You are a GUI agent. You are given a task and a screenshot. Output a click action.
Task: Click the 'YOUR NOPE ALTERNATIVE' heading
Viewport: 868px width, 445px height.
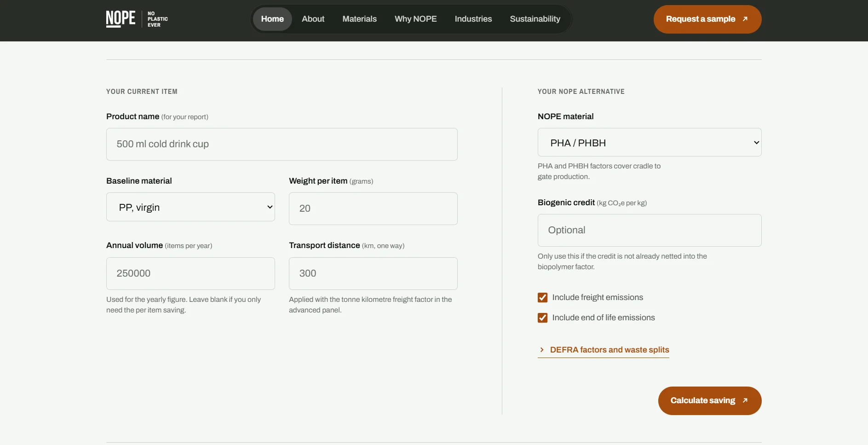[x=581, y=92]
